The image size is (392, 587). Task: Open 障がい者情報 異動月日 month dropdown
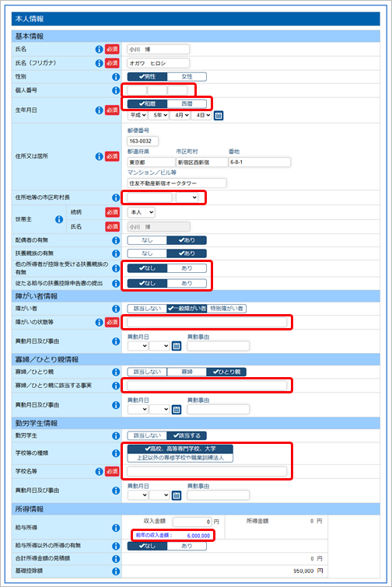coord(138,346)
